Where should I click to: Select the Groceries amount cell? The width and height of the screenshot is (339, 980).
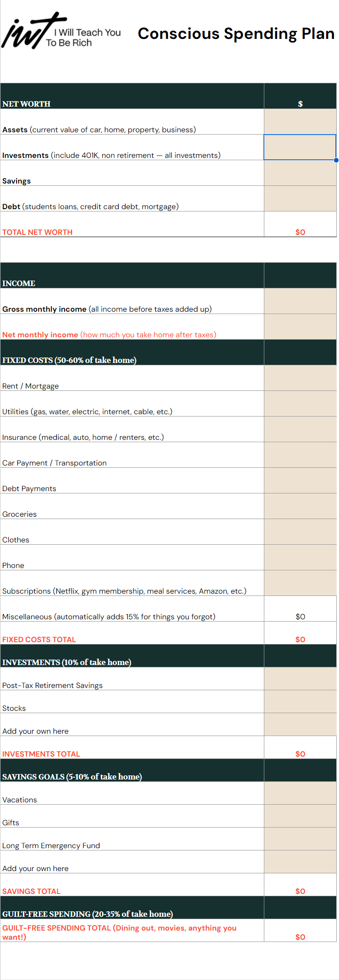click(x=300, y=506)
